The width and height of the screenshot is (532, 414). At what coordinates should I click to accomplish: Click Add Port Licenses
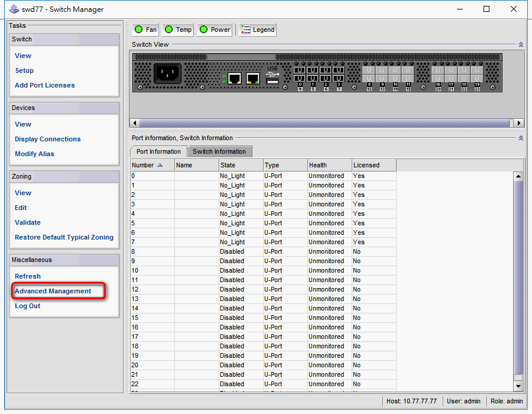(45, 86)
